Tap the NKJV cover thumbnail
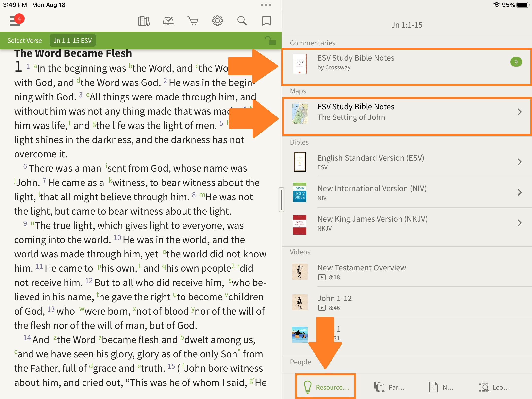The image size is (532, 399). [x=300, y=225]
